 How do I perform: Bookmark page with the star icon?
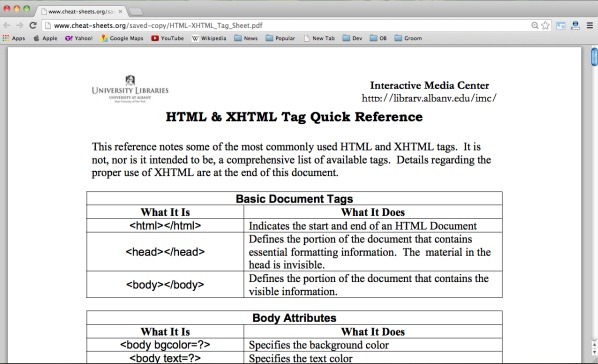point(545,26)
